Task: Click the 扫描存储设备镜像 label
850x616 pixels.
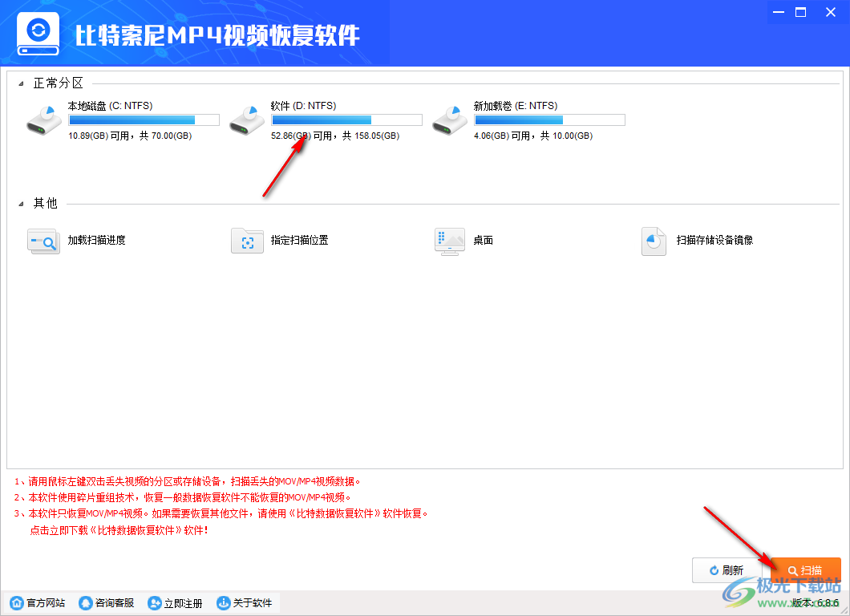Action: coord(714,240)
